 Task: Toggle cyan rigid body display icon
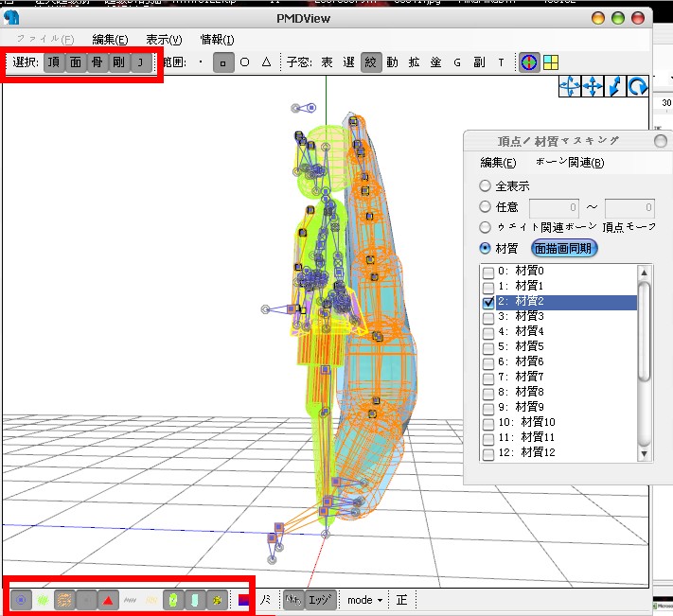(x=195, y=600)
